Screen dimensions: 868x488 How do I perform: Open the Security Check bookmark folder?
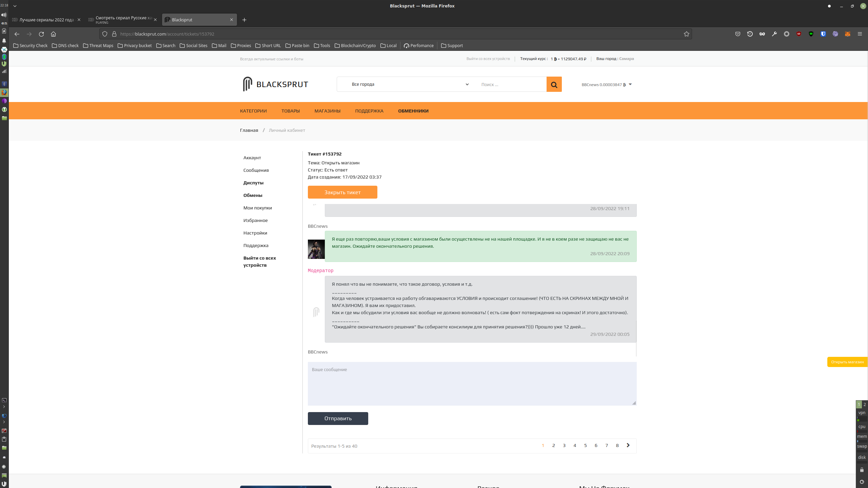click(30, 45)
